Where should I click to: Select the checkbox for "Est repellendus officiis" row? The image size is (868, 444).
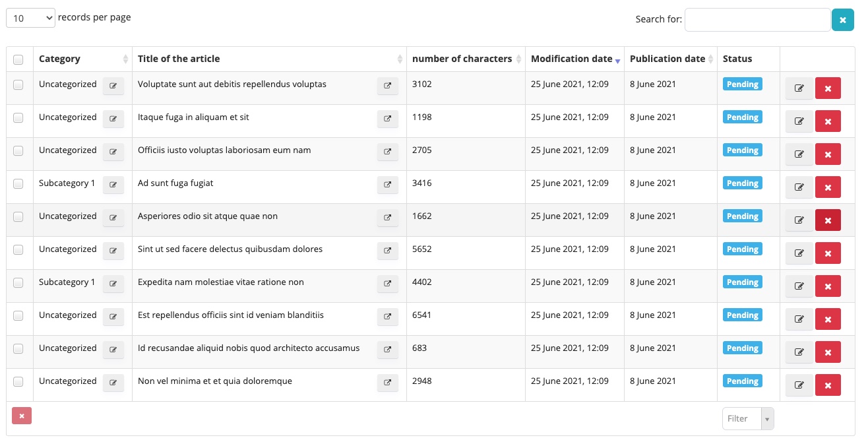click(x=19, y=316)
